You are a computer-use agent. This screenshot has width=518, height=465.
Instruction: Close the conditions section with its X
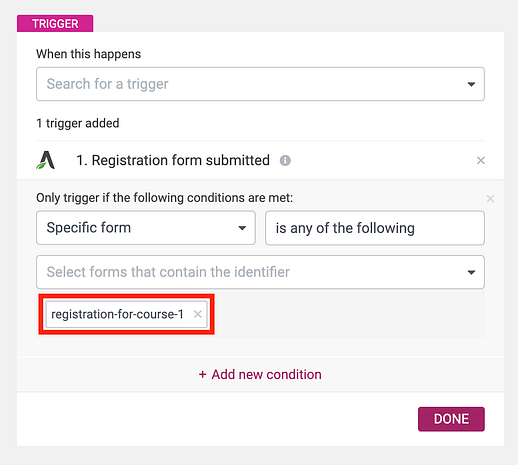pos(490,199)
